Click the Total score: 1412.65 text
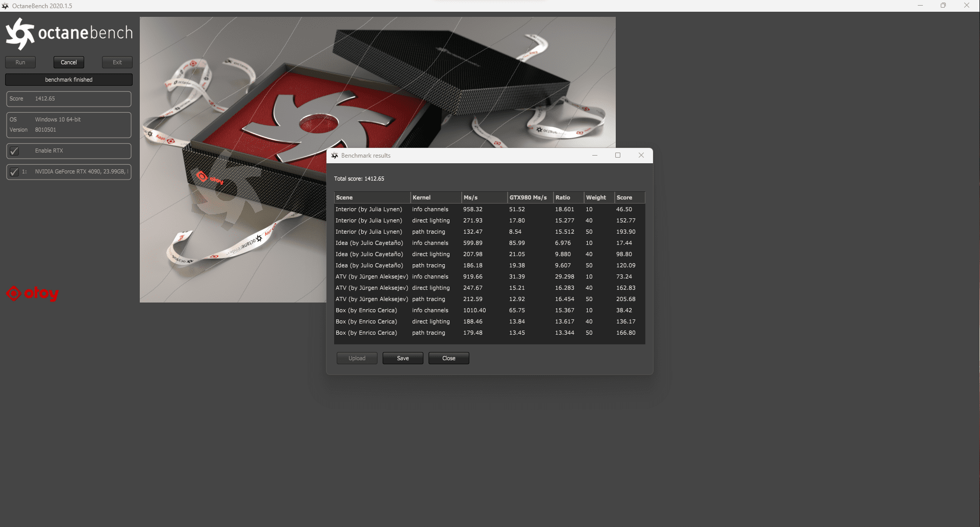Viewport: 980px width, 527px height. (x=359, y=179)
